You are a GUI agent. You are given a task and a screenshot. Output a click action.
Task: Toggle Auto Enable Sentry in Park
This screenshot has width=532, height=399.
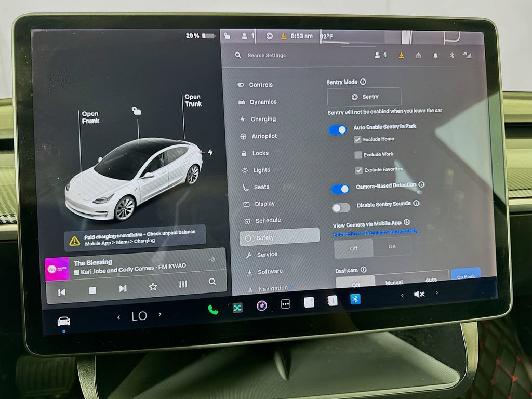click(338, 129)
